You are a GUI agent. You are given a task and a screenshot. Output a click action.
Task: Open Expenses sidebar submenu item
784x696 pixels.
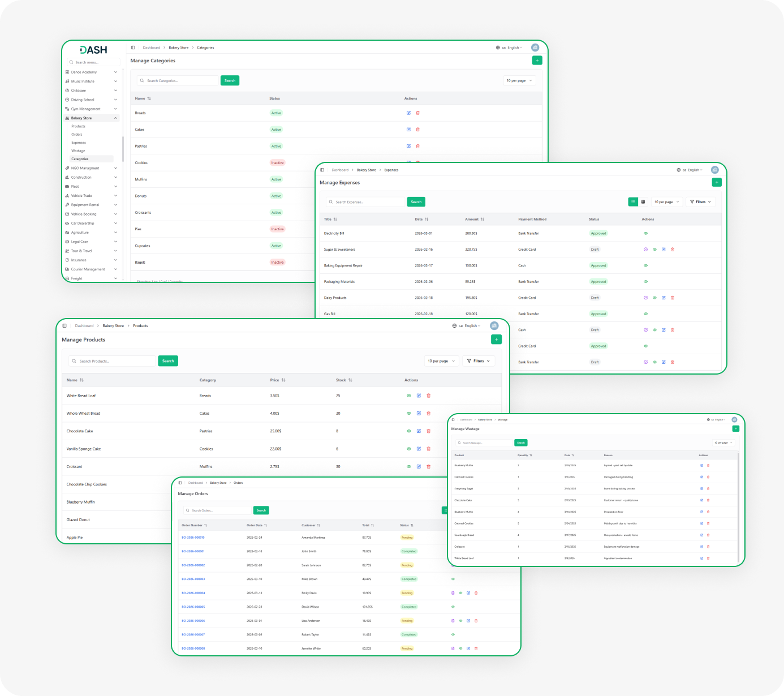(79, 143)
